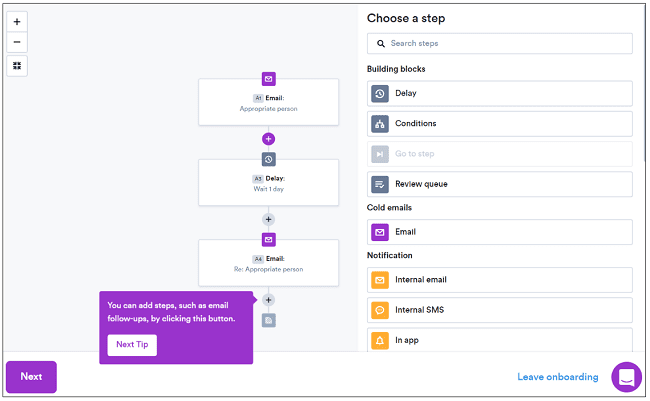Click the purple Next button

[x=31, y=377]
